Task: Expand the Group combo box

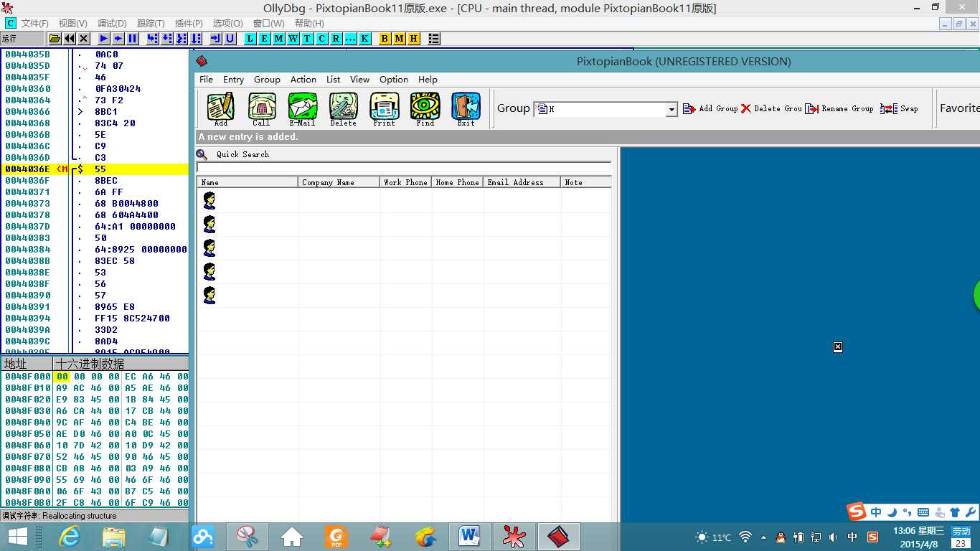Action: (x=672, y=109)
